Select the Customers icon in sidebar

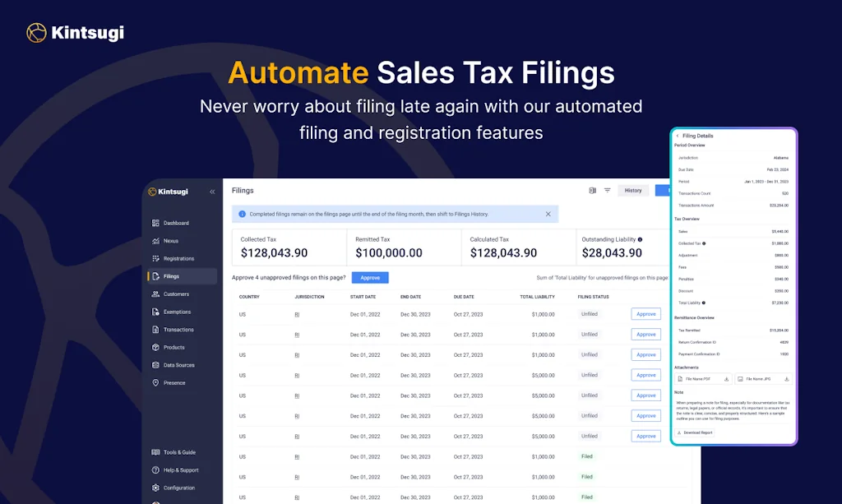pyautogui.click(x=155, y=294)
